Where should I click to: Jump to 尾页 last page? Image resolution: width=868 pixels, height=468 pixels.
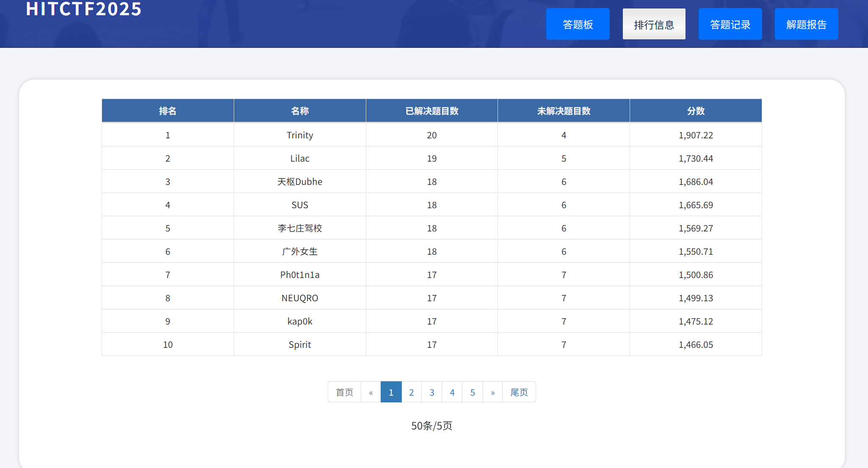point(519,392)
